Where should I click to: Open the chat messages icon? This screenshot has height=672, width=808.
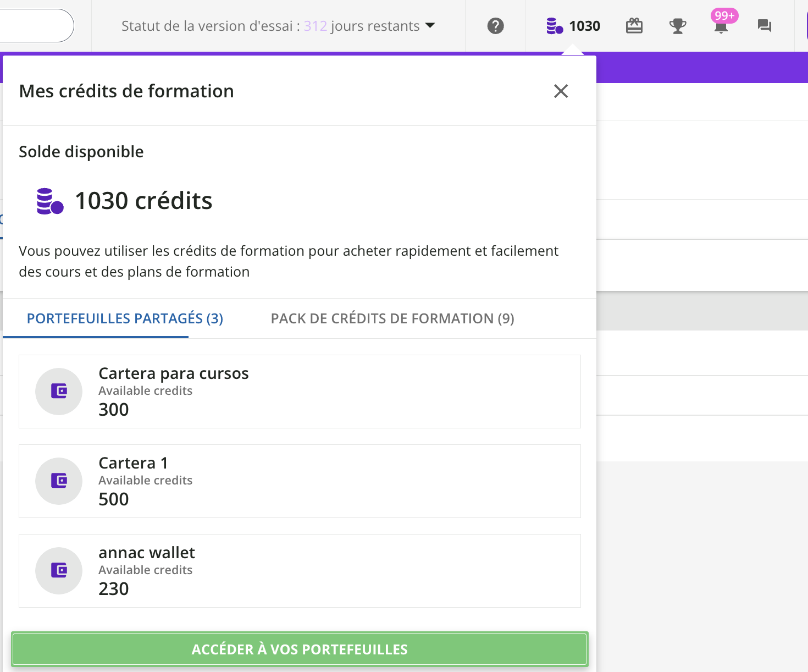764,26
